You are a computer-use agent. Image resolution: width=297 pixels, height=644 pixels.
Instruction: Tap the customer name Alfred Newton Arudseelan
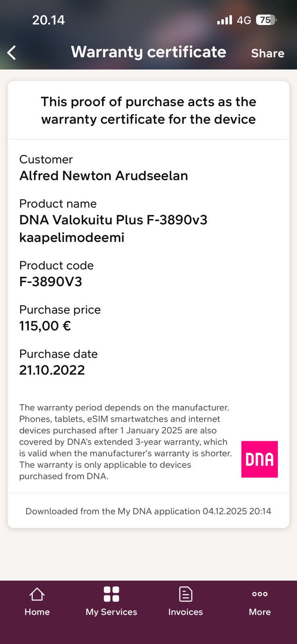(104, 176)
